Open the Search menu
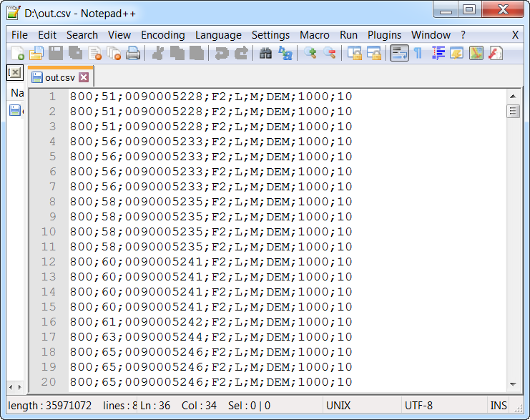Screen dimensions: 530x420 pyautogui.click(x=82, y=35)
